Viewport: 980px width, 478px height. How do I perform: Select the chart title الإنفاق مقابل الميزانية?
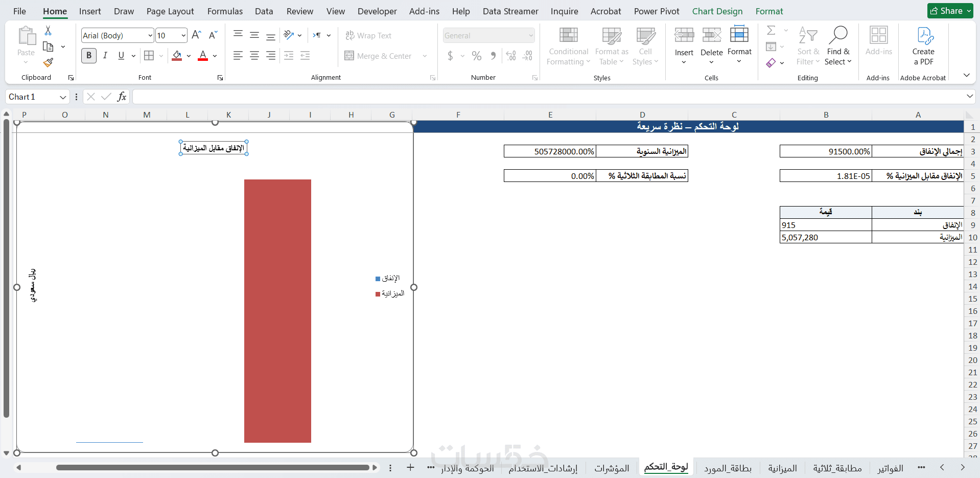[214, 148]
